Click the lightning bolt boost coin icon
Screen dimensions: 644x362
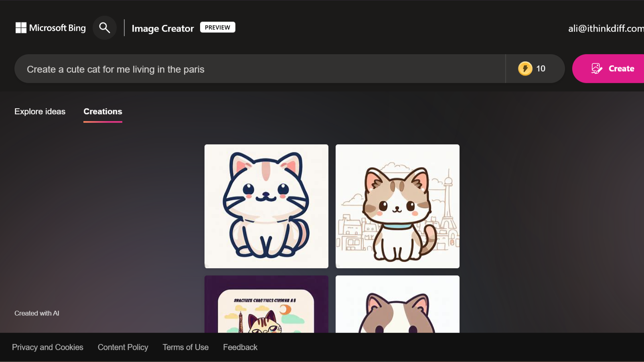(x=525, y=69)
